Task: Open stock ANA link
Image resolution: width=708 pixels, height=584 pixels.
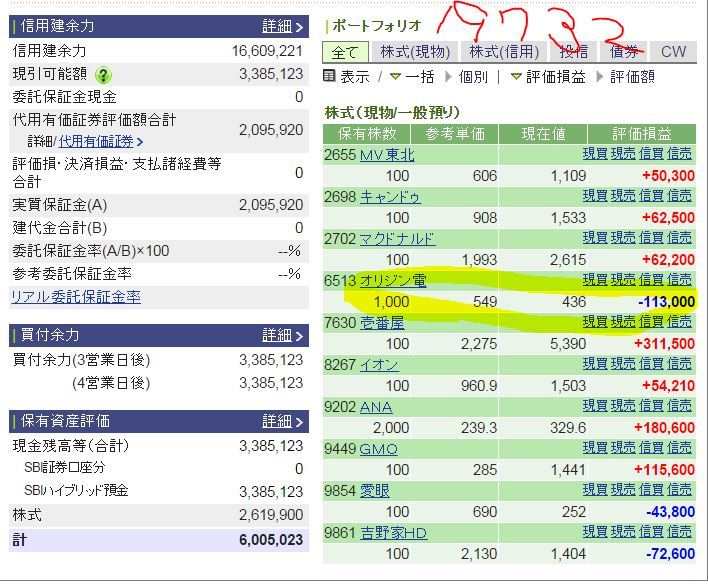Action: [376, 407]
